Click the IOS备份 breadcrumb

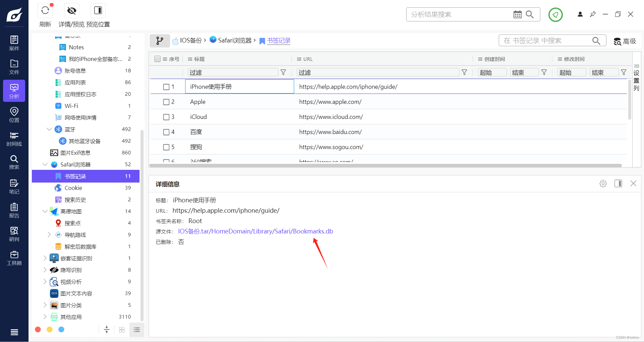coord(187,41)
